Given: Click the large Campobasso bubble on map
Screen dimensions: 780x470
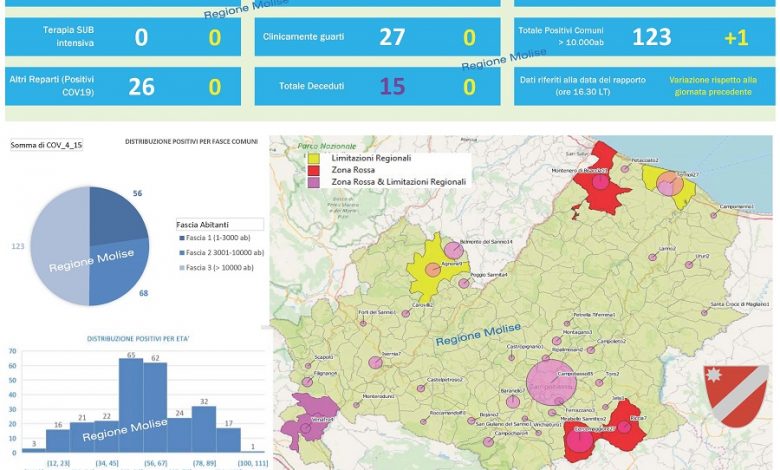Looking at the screenshot, I should tap(546, 381).
